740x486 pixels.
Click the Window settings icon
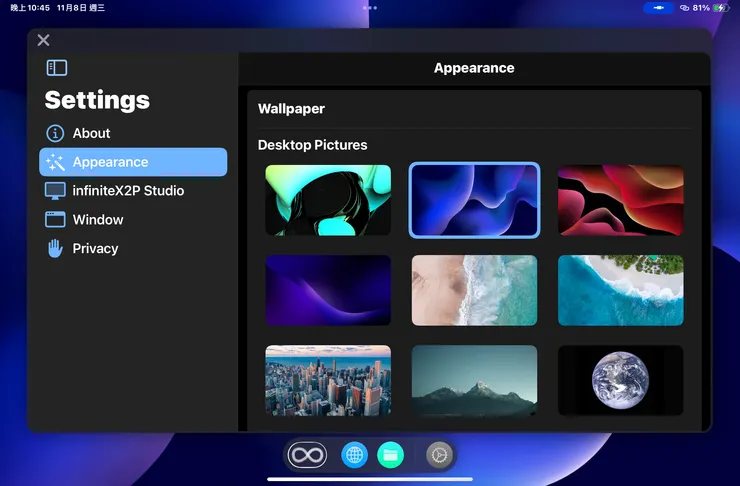tap(55, 220)
